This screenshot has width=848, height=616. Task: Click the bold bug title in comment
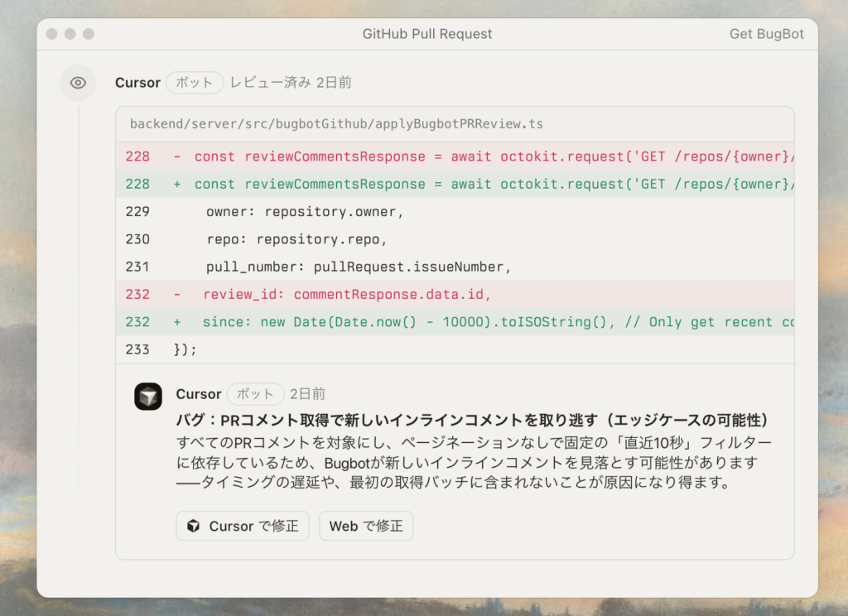tap(473, 420)
